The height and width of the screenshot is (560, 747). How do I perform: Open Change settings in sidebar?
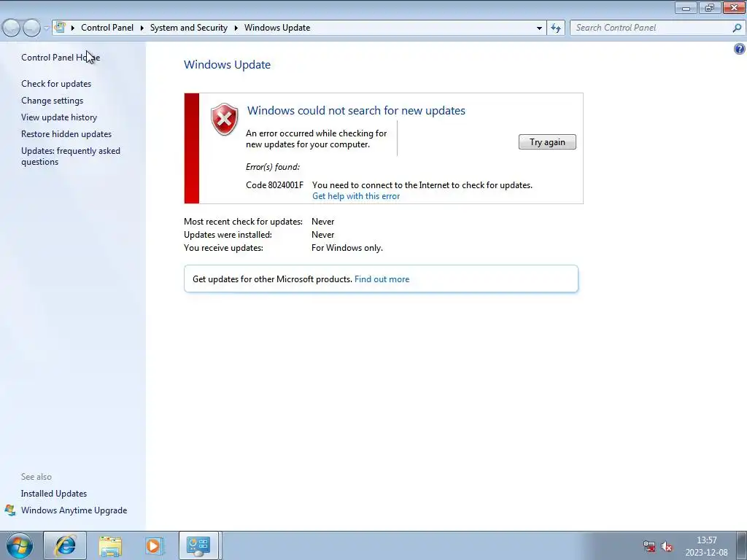tap(52, 101)
